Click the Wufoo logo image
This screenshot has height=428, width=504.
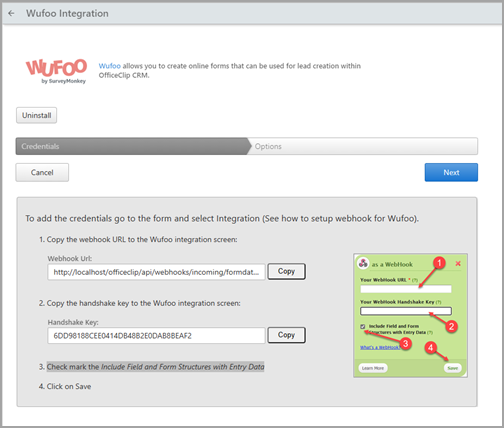(56, 71)
